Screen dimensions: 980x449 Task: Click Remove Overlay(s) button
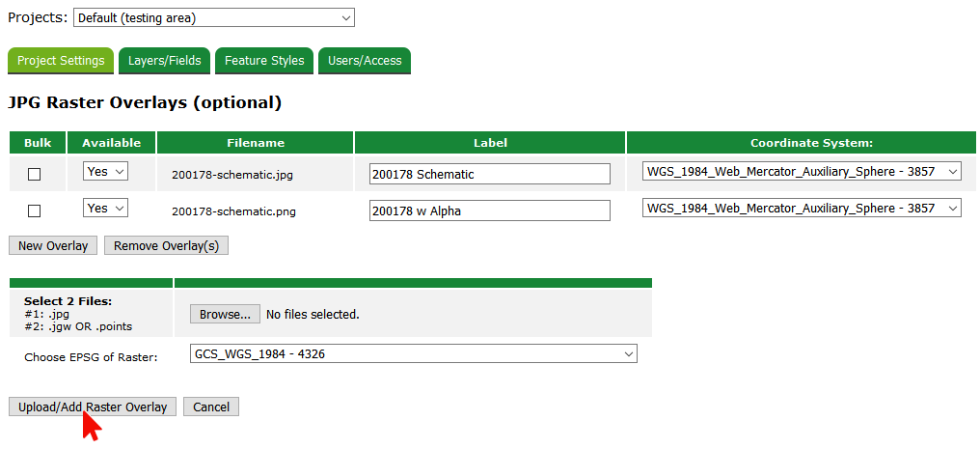(x=166, y=245)
